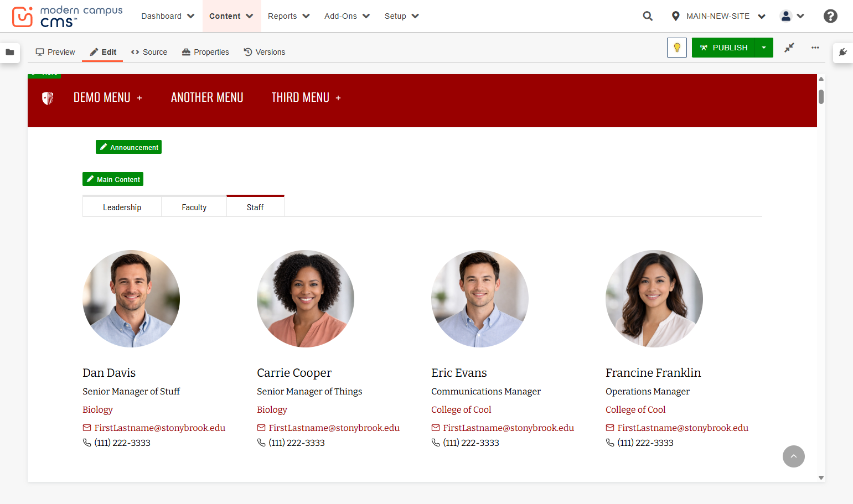The height and width of the screenshot is (504, 853).
Task: Open the Versions tab
Action: point(265,52)
